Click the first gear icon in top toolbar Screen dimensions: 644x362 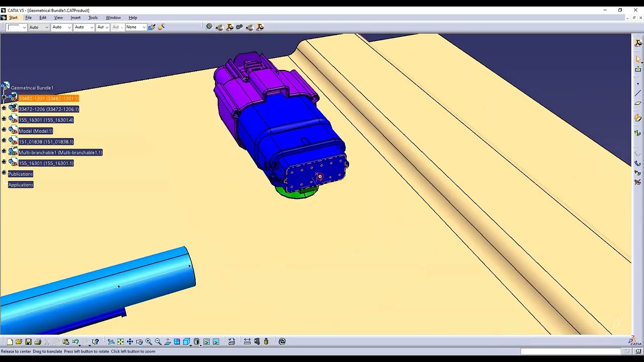tap(209, 27)
